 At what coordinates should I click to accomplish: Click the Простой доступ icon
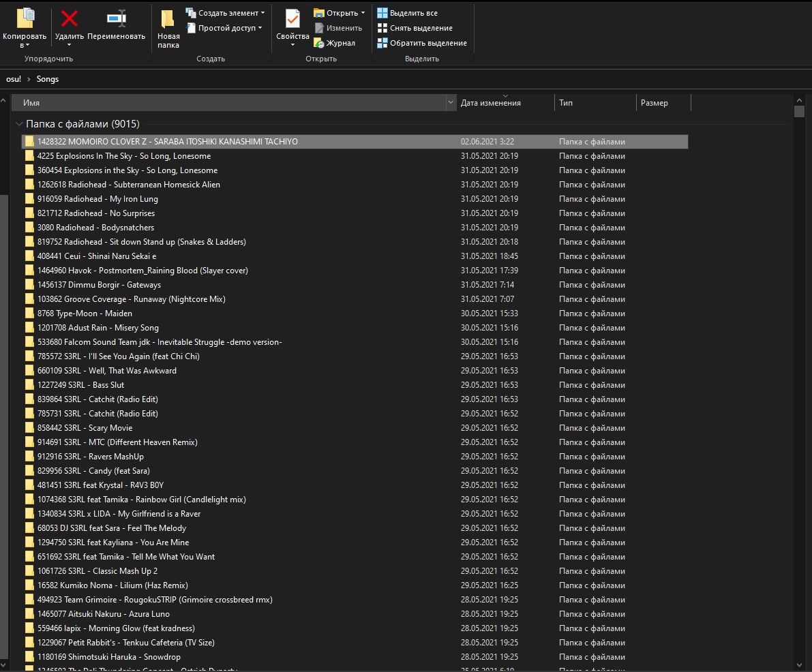[191, 27]
